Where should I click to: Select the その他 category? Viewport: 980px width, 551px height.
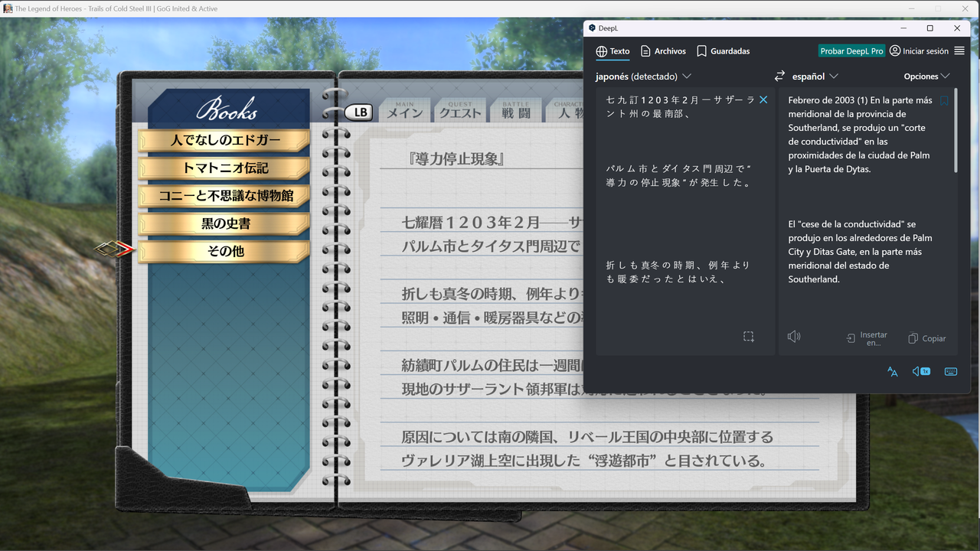click(x=224, y=251)
